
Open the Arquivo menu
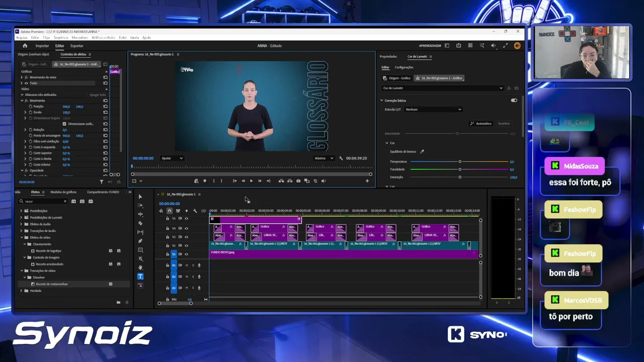click(22, 38)
